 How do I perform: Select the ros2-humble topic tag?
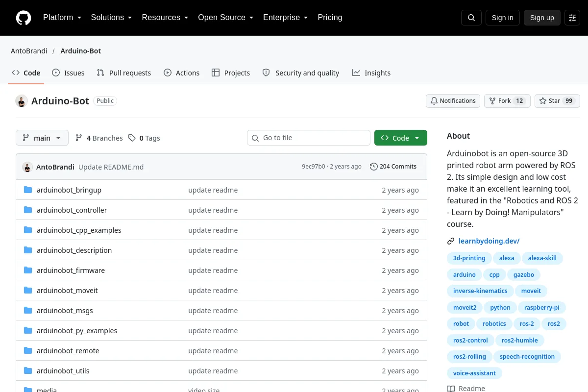point(520,341)
